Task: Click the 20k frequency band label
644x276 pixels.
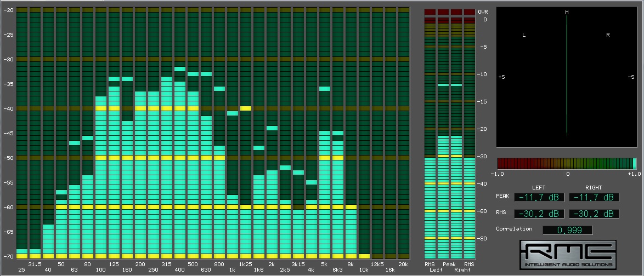Action: [x=403, y=264]
